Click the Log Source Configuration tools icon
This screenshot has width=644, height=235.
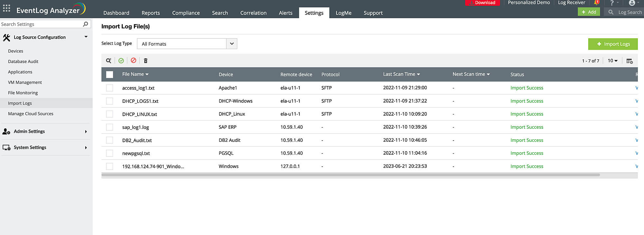(6, 37)
